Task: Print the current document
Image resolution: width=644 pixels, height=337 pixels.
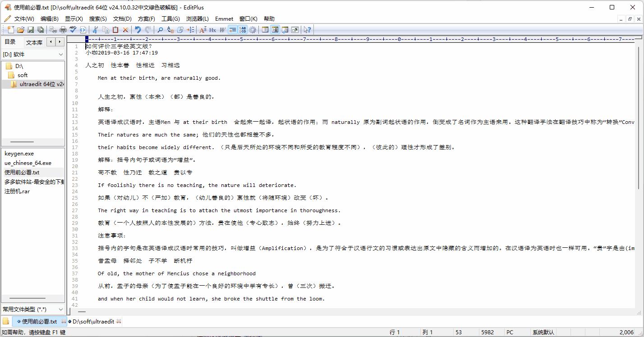Action: click(63, 30)
